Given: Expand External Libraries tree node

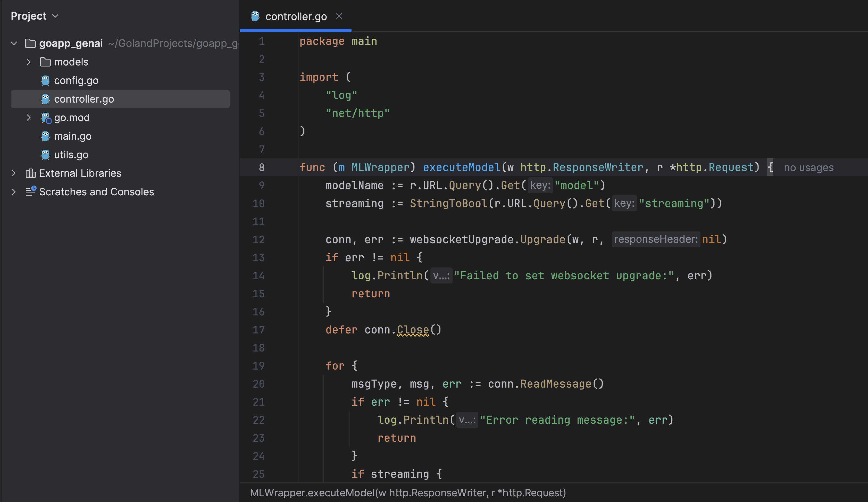Looking at the screenshot, I should click(x=14, y=173).
